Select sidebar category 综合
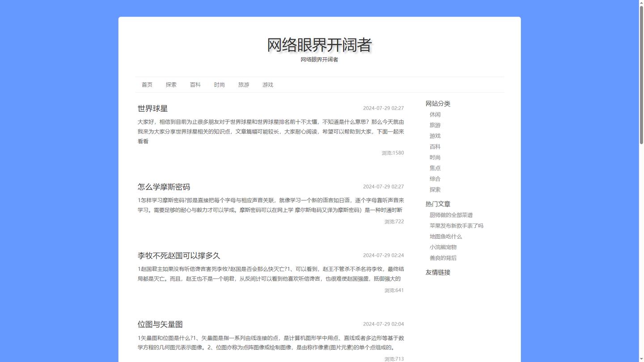Image resolution: width=644 pixels, height=362 pixels. (x=435, y=179)
